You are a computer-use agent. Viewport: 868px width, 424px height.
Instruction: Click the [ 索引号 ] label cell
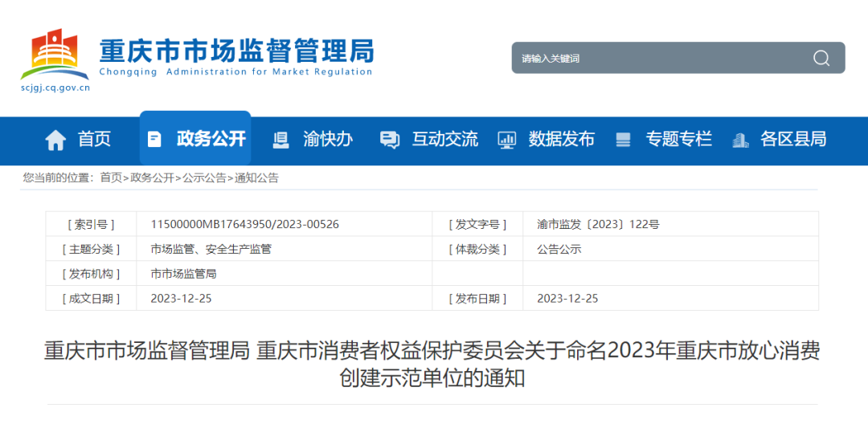92,224
